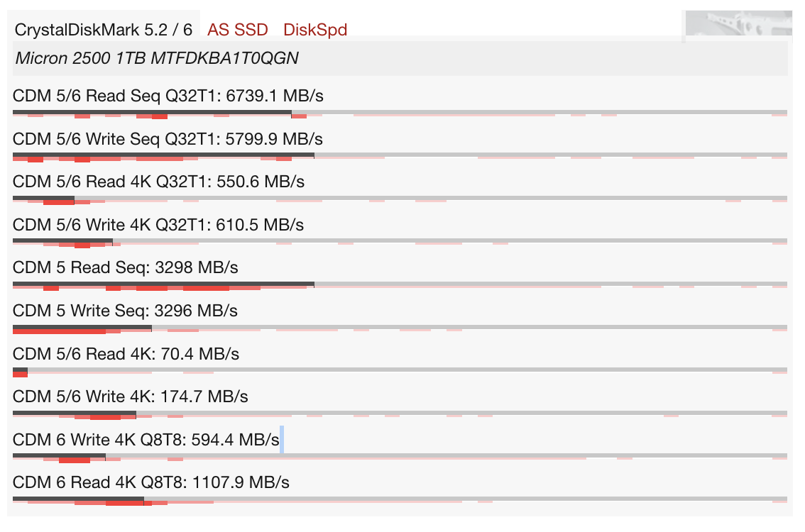Click the CDM 5 Write Seq 3296 MB/s label
The width and height of the screenshot is (805, 532).
click(125, 311)
